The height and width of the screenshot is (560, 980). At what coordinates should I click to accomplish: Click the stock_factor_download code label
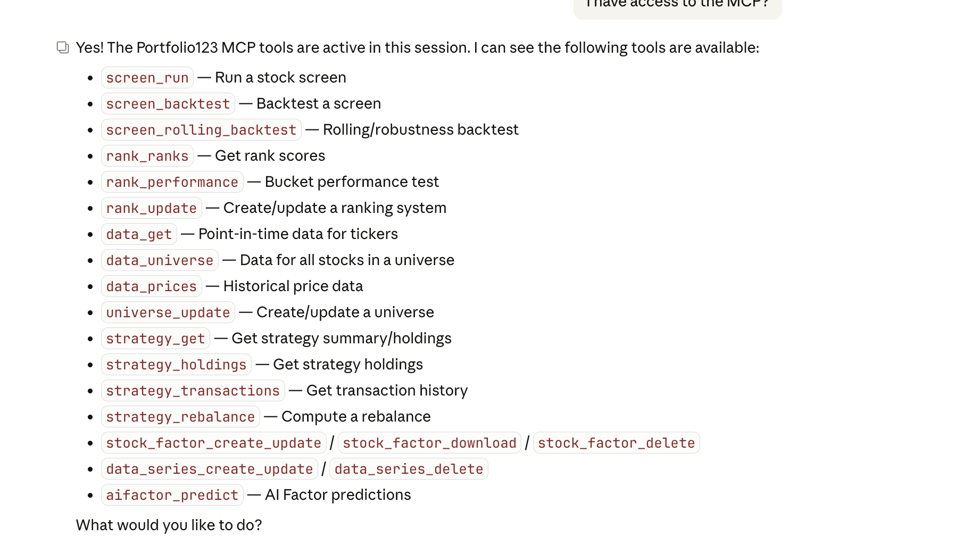tap(430, 443)
